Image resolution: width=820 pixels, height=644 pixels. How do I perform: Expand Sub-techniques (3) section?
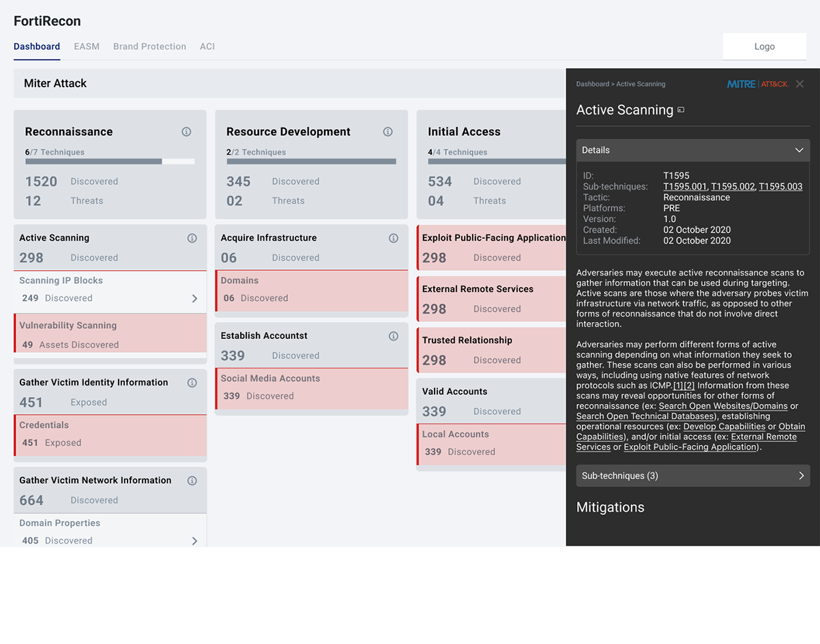801,476
